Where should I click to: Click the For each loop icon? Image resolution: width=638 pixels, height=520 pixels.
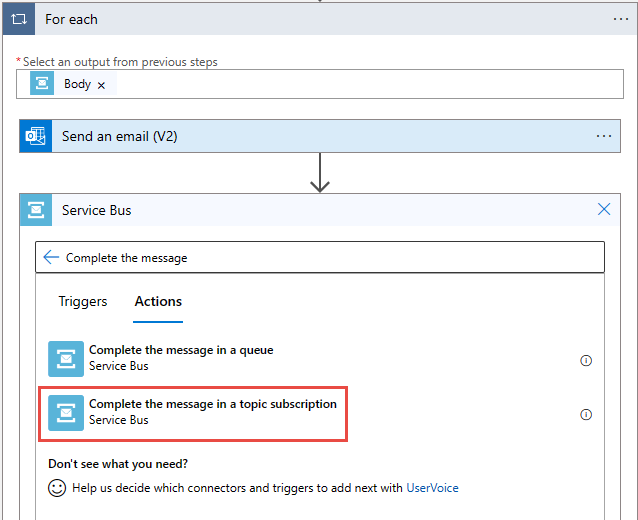(19, 19)
